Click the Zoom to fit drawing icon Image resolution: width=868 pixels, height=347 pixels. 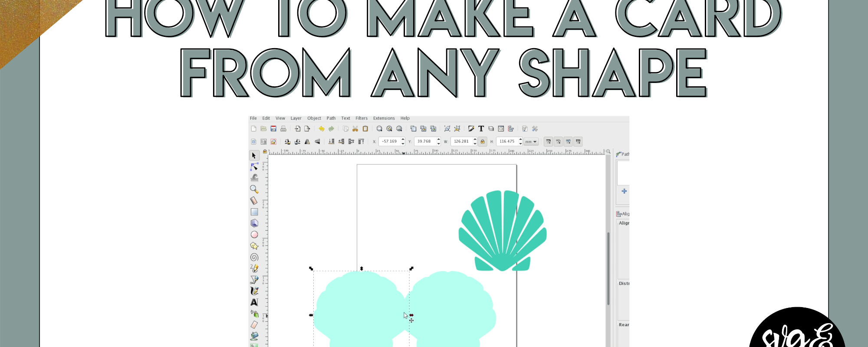[x=389, y=128]
